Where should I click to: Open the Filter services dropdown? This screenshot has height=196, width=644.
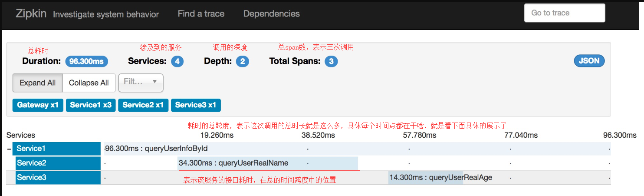click(141, 83)
